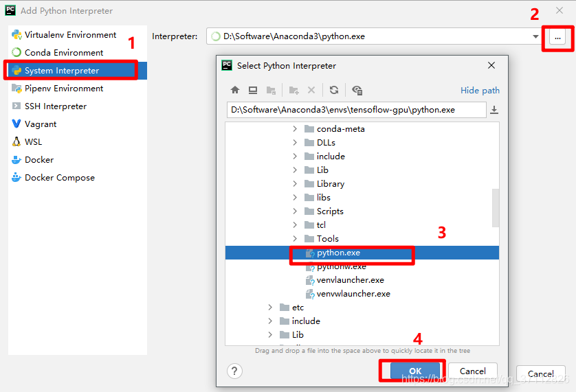Click Cancel in Add Python Interpreter window

click(541, 373)
